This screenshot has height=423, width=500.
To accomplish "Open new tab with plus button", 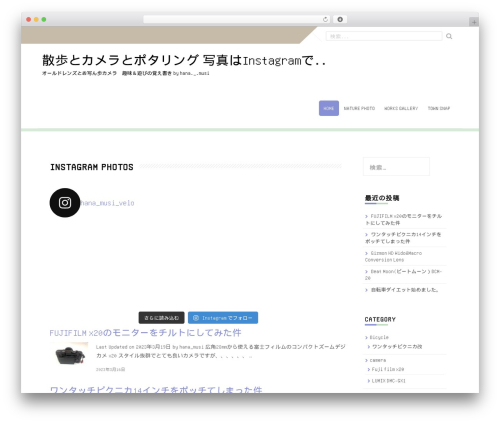I will point(474,22).
